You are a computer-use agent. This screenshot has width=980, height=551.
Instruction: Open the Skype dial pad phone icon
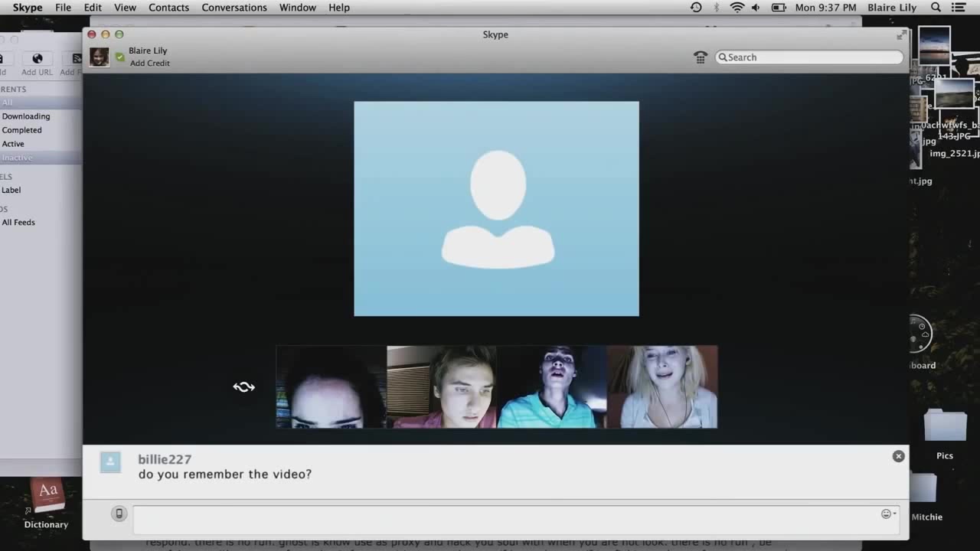click(x=701, y=57)
